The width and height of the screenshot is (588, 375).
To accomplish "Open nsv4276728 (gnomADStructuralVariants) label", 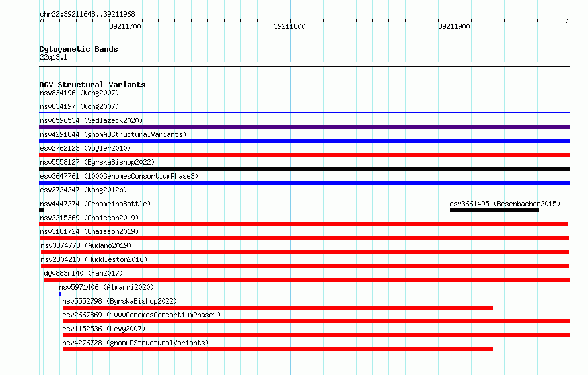I will pos(135,343).
